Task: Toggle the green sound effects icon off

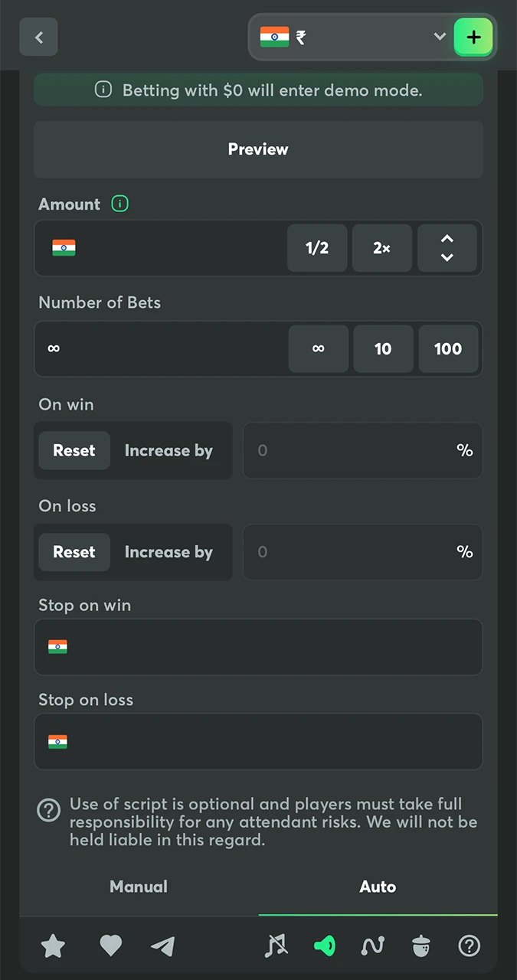Action: point(324,946)
